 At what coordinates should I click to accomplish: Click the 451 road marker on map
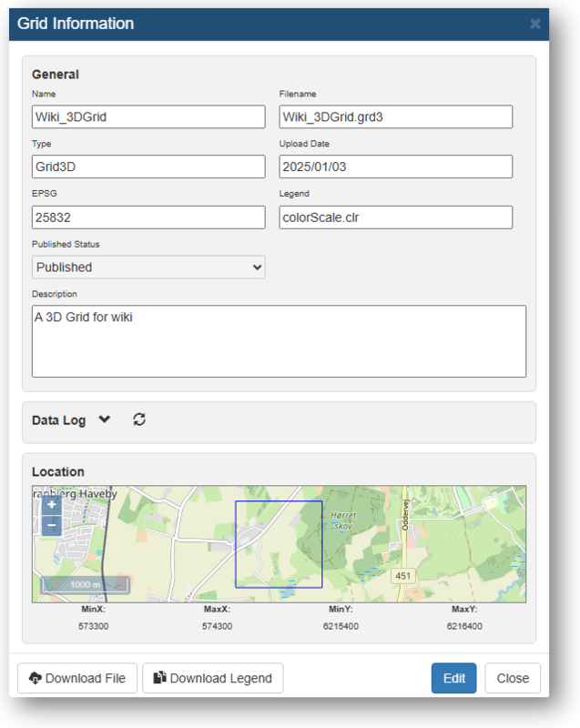pos(402,576)
